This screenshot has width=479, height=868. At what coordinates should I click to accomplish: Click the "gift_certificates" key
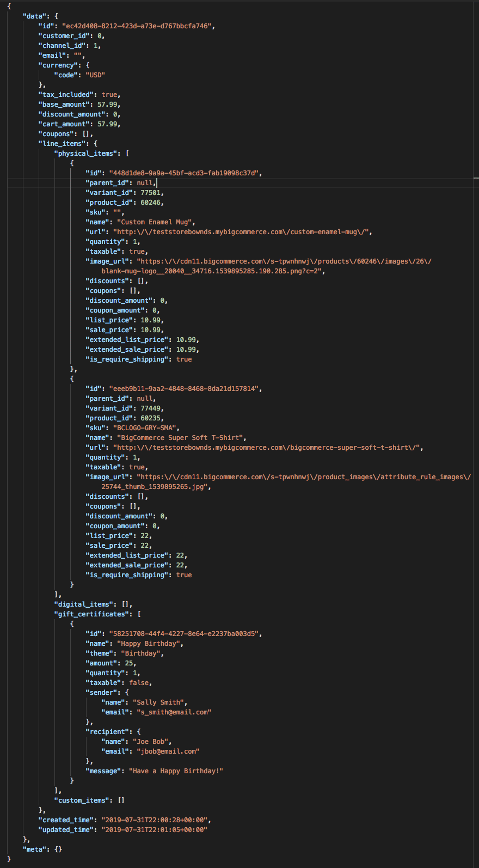point(91,614)
